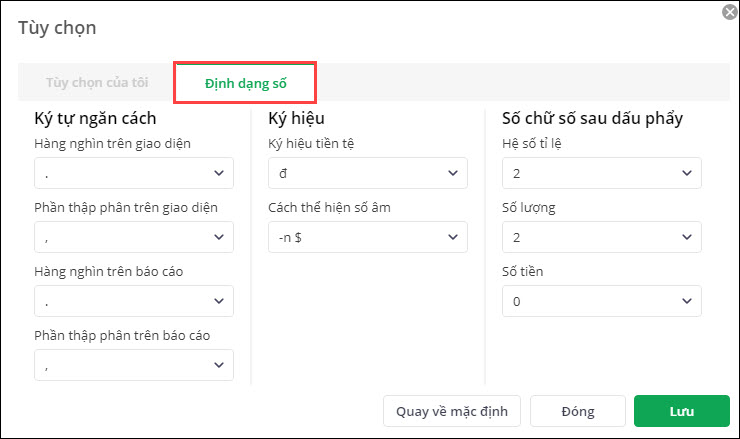Open the Số tiền decimal dropdown
This screenshot has height=439, width=740.
coord(601,301)
